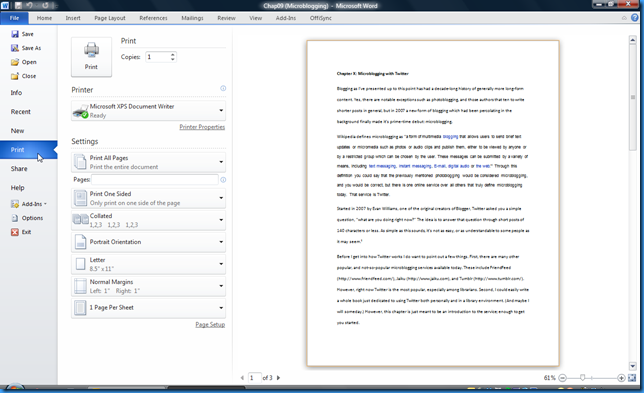This screenshot has width=644, height=393.
Task: Expand the 1 Page Per Sheet dropdown
Action: [148, 308]
